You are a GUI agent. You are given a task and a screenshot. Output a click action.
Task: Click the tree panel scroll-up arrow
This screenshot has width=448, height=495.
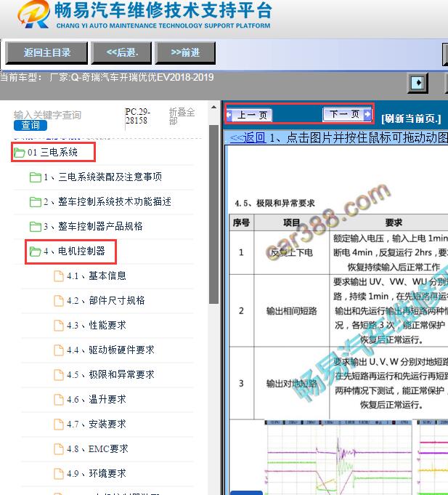coord(213,108)
